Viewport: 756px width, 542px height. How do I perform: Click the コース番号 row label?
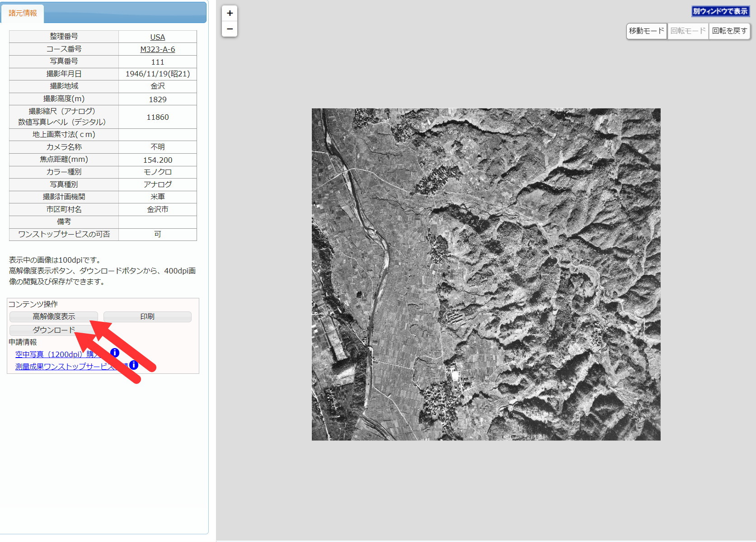pos(64,49)
